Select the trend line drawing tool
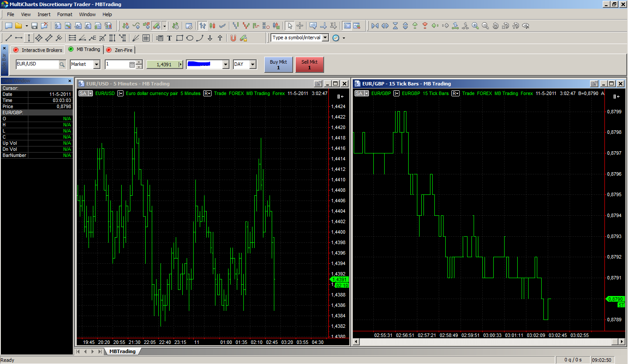Image resolution: width=628 pixels, height=364 pixels. (x=8, y=38)
